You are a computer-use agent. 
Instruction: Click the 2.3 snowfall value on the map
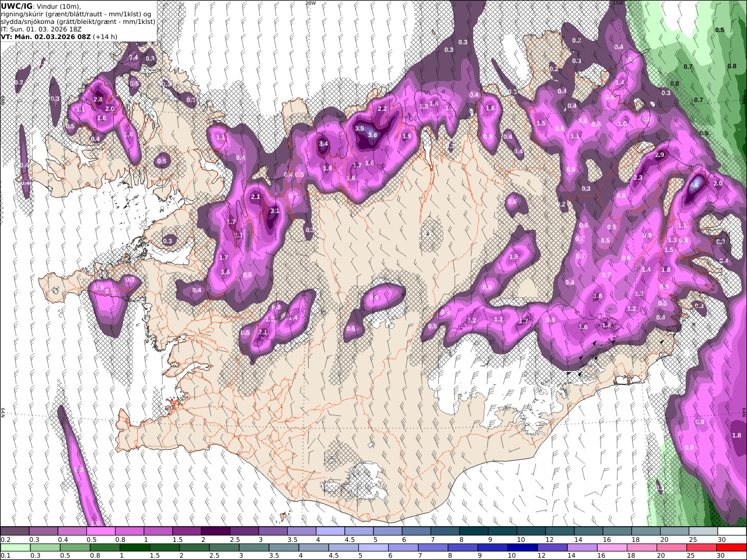pos(638,177)
